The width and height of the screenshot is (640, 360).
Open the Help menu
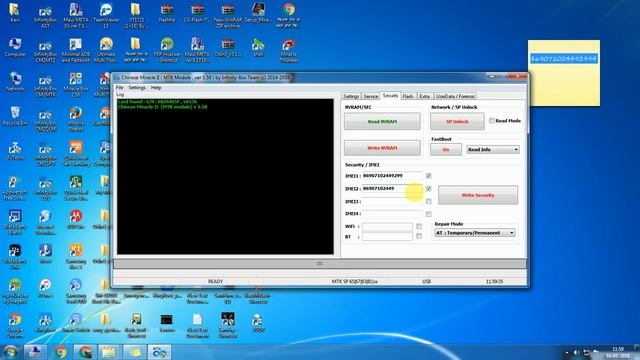pos(156,87)
